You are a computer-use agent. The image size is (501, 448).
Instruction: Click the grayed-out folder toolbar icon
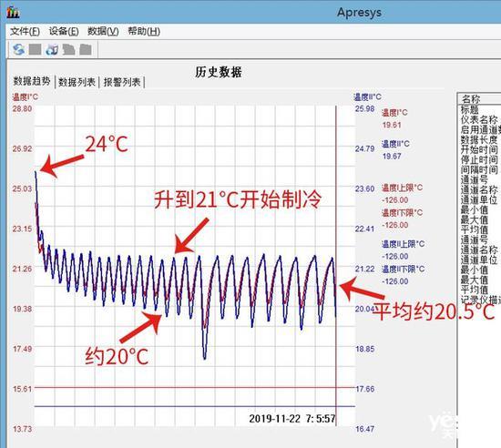(86, 49)
